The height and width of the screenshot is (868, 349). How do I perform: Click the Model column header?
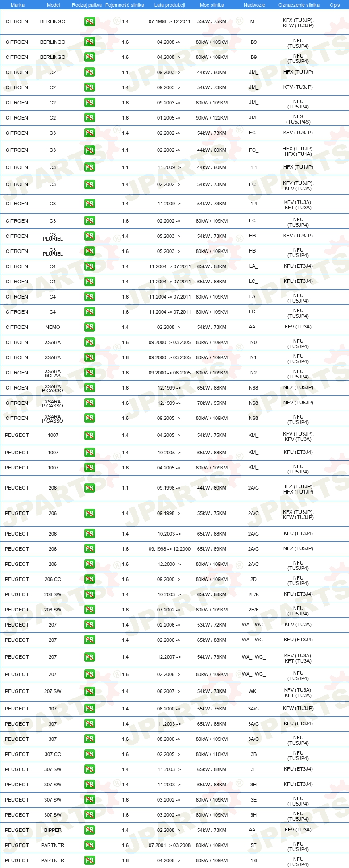click(54, 5)
